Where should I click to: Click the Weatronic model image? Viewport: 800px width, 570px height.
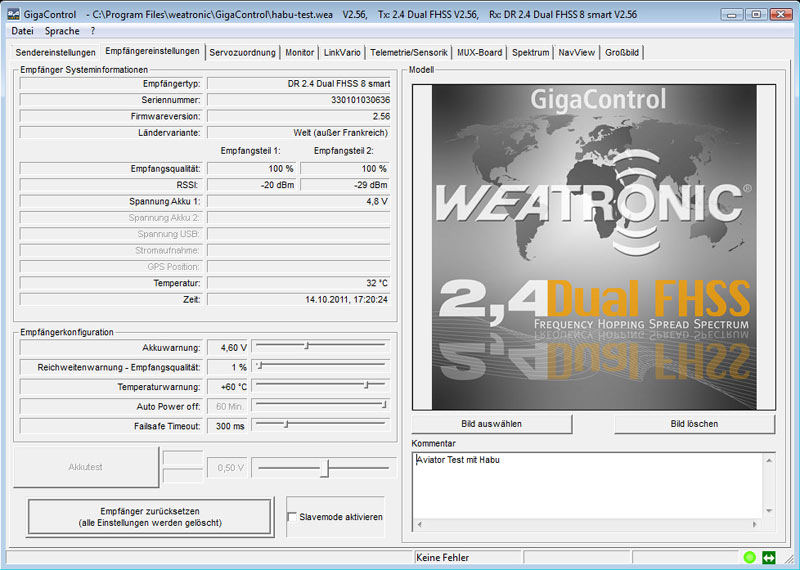594,247
